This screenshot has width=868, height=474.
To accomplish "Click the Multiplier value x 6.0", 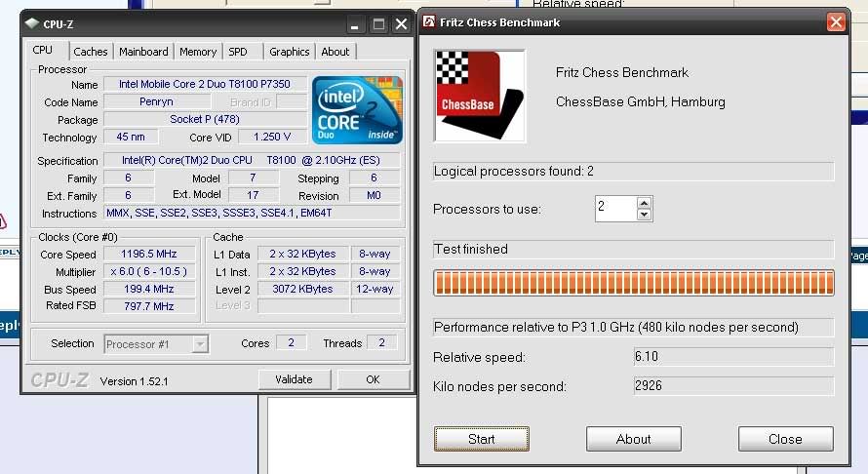I will [x=149, y=272].
